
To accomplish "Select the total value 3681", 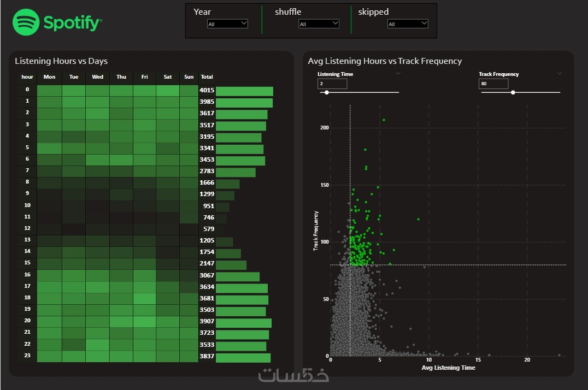I will [207, 298].
